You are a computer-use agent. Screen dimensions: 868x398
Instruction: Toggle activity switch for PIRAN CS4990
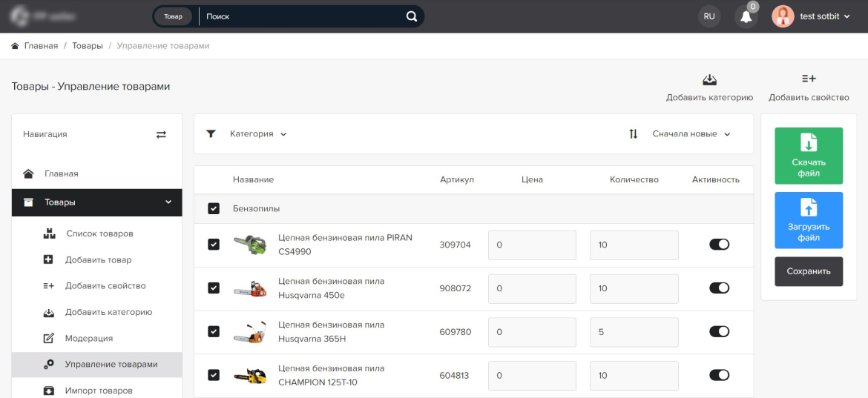click(x=719, y=245)
